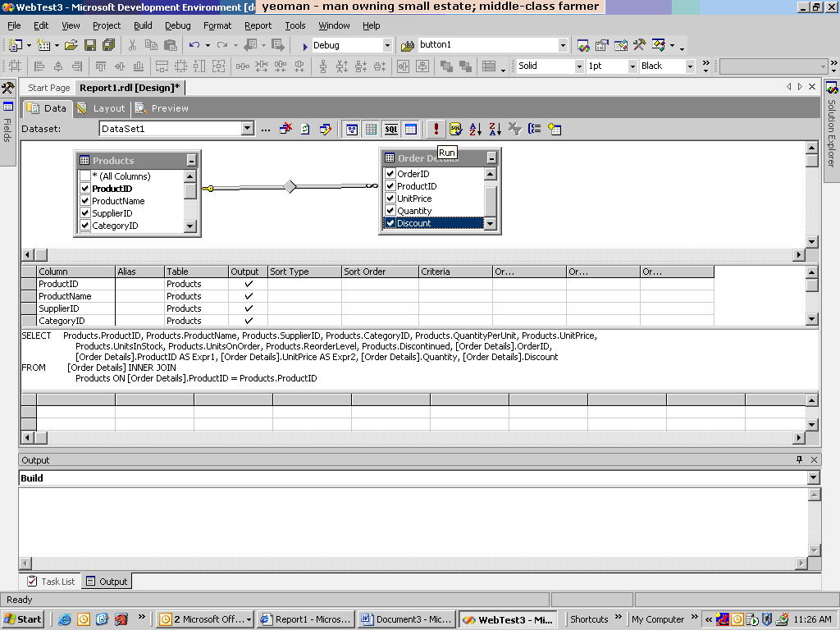Collapse the Products table window

point(191,160)
